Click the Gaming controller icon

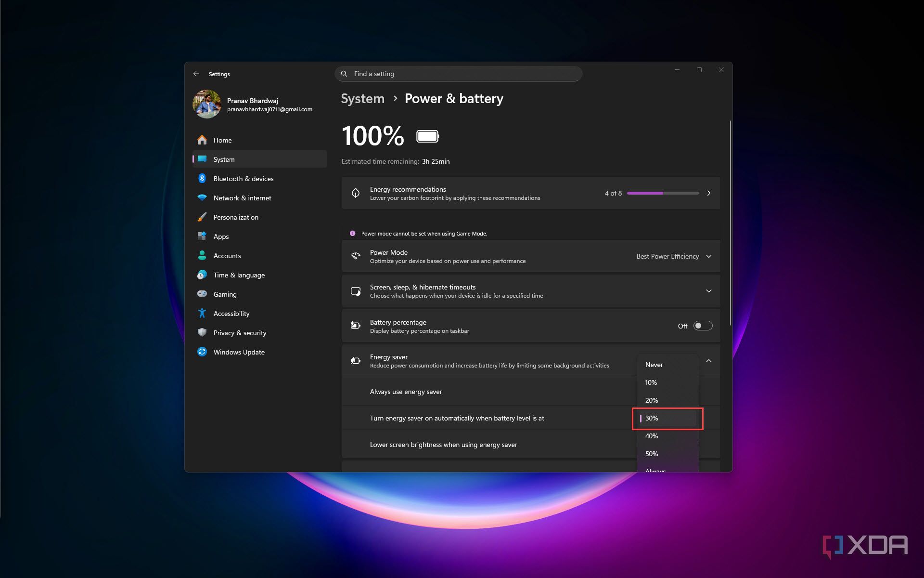(202, 294)
